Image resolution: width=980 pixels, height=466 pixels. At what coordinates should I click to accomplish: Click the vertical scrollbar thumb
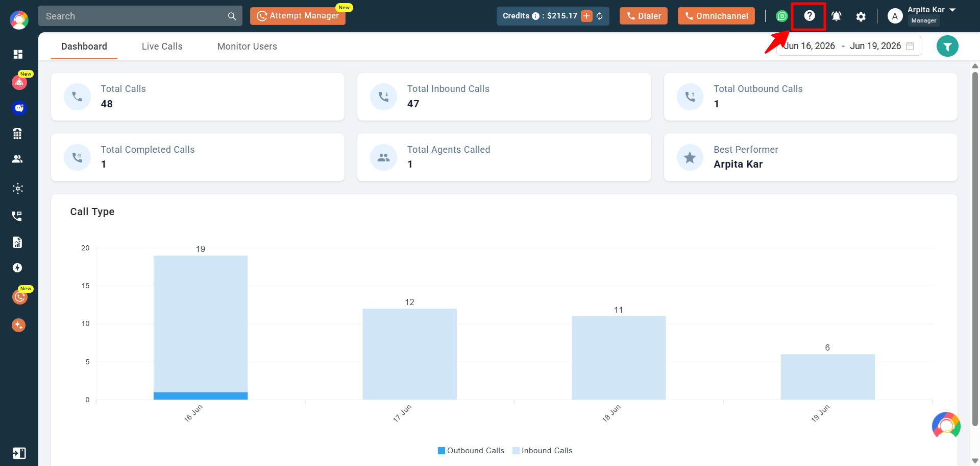pyautogui.click(x=975, y=249)
